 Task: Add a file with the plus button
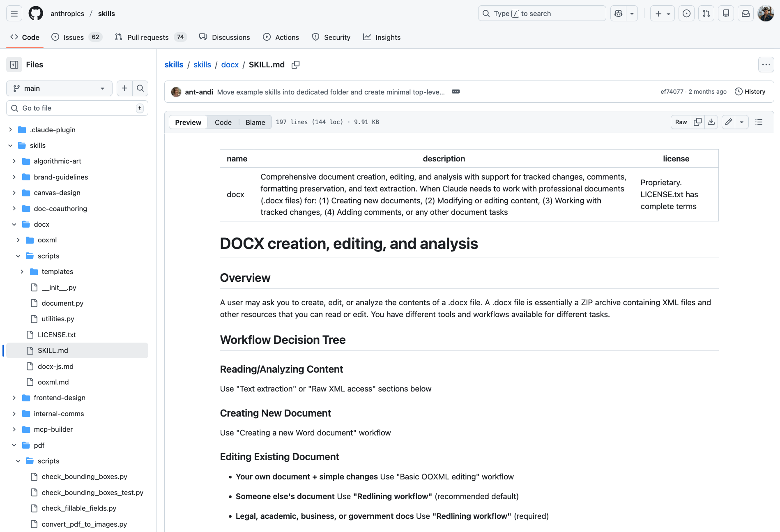pyautogui.click(x=124, y=88)
